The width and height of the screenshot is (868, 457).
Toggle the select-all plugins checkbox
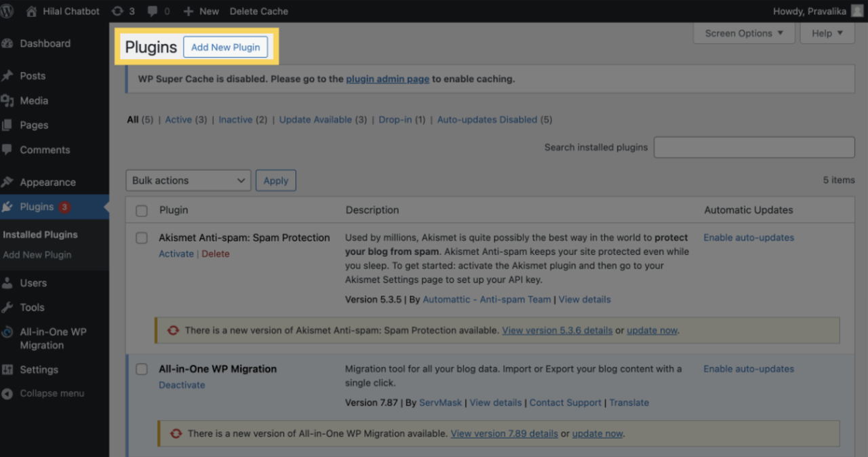[142, 211]
